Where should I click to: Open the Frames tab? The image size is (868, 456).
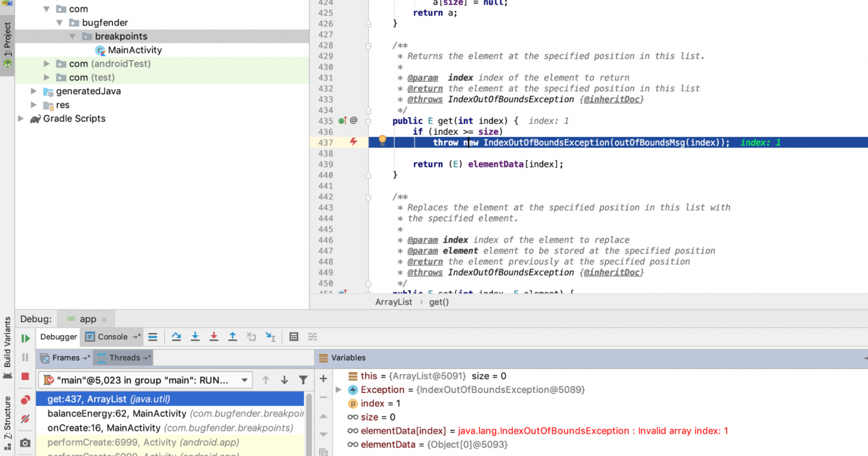(x=65, y=358)
